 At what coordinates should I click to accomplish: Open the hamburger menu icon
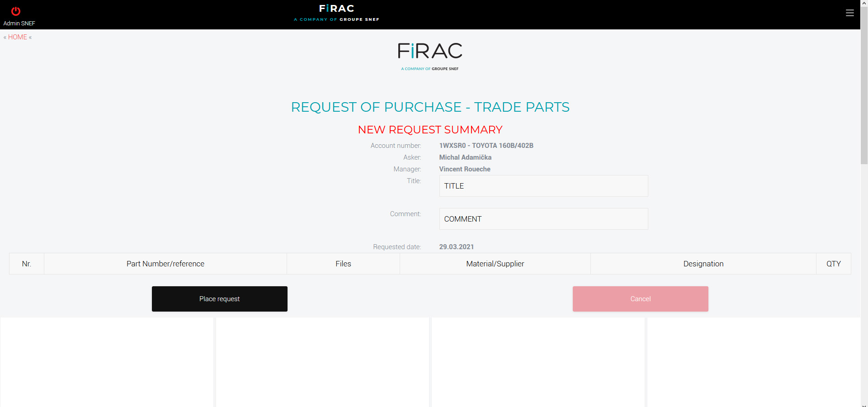[849, 13]
